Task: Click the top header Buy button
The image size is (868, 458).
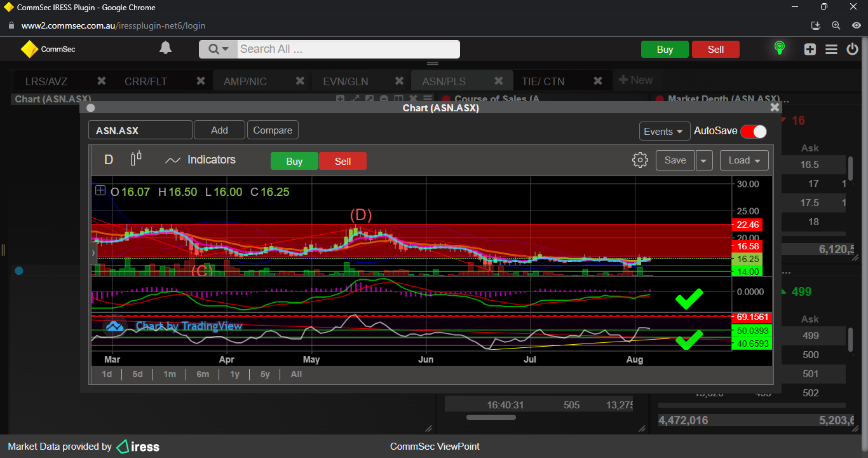Action: click(x=665, y=50)
